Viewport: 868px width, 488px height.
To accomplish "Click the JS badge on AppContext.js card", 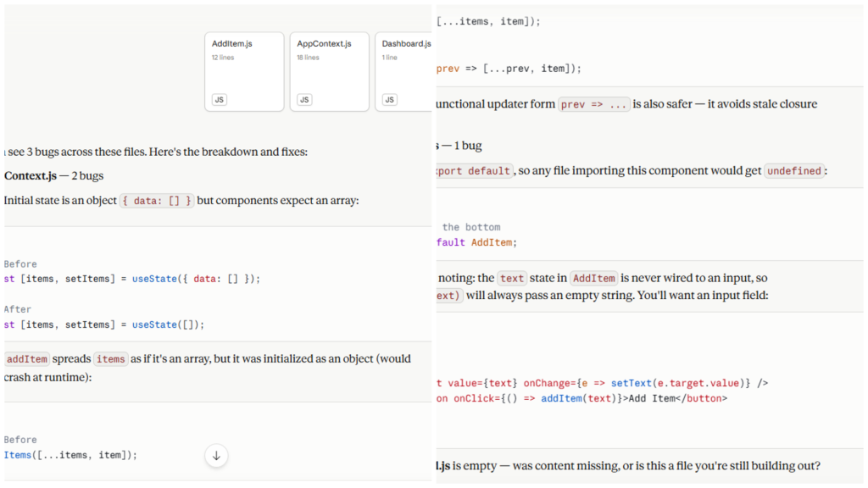I will pos(304,100).
